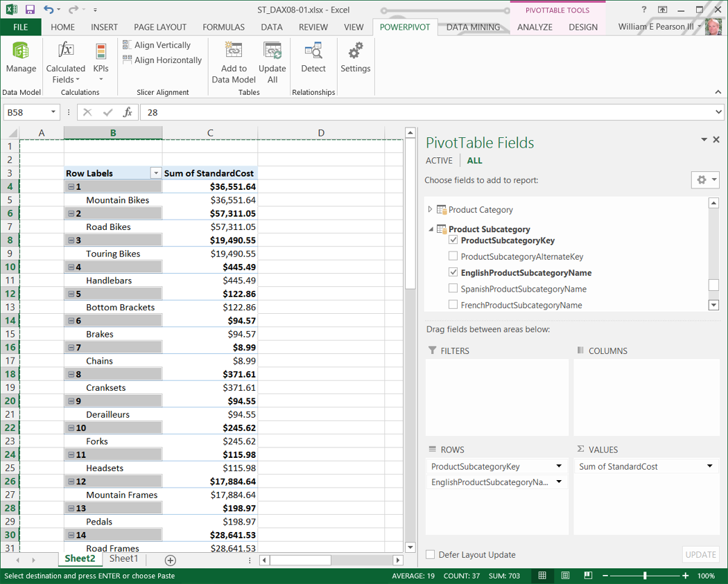
Task: Click the Insert Function fx icon
Action: pos(128,112)
